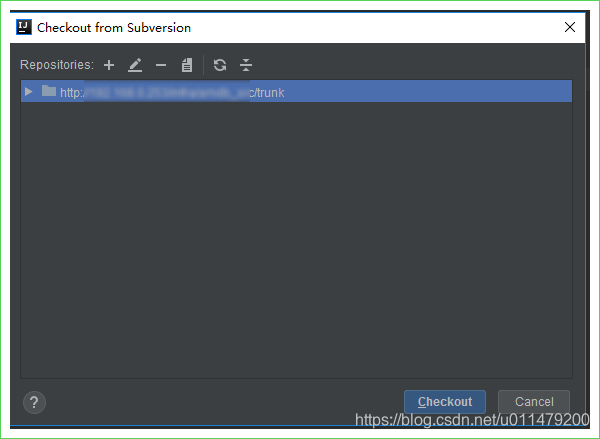600x439 pixels.
Task: Expand the trunk repository node
Action: 28,91
